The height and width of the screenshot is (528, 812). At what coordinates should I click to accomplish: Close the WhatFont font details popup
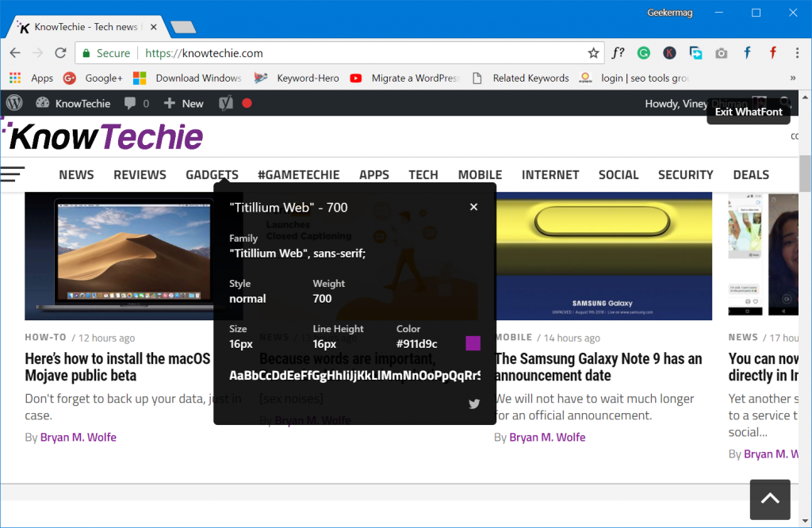click(473, 207)
